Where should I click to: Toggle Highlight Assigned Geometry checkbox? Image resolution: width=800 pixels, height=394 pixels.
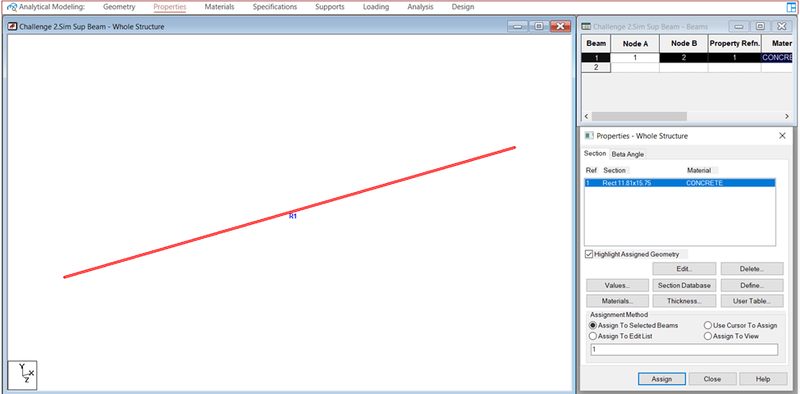click(x=589, y=254)
